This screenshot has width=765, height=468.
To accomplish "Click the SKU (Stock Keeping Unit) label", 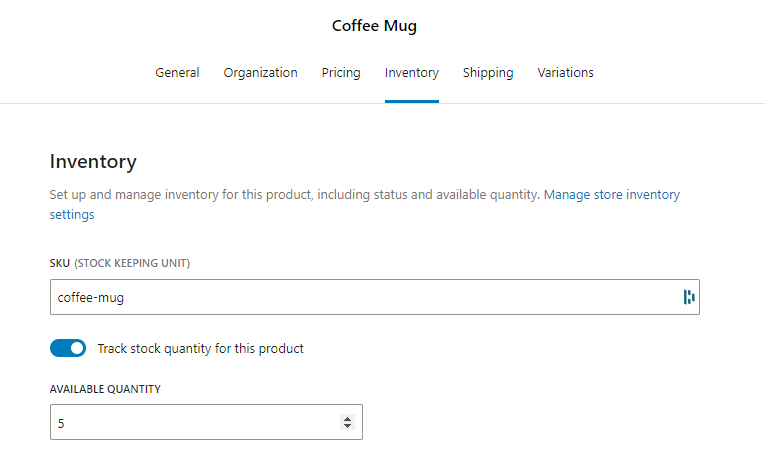I will pos(120,264).
